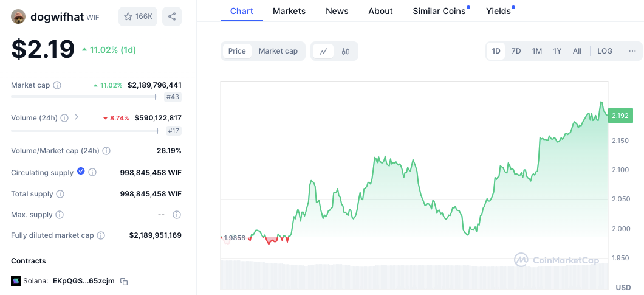Set chart range to 1D
The height and width of the screenshot is (295, 644).
point(496,51)
